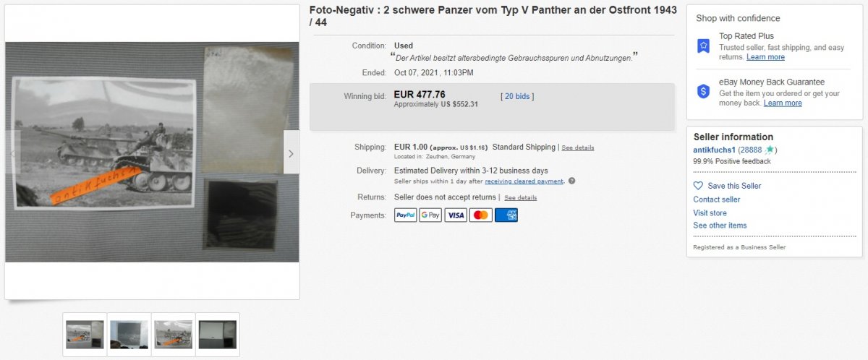Viewport: 868px width, 360px height.
Task: Select the fourth dark negative thumbnail
Action: click(x=217, y=335)
